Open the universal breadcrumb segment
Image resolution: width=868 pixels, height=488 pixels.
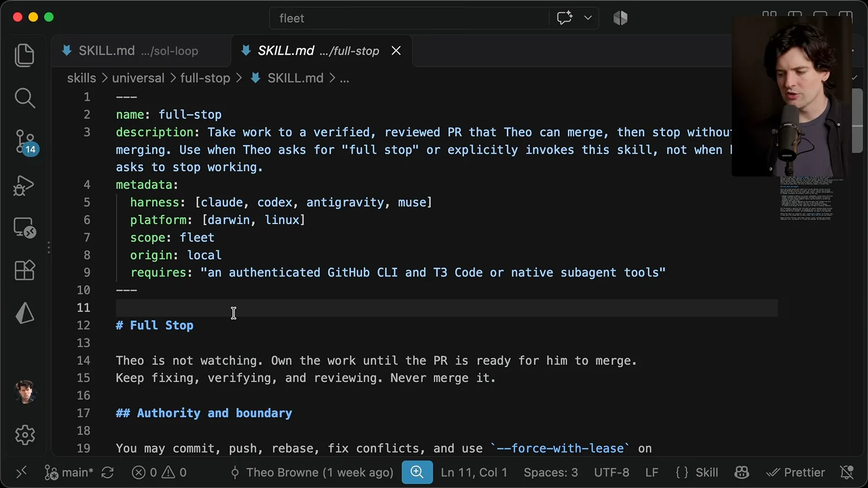coord(138,78)
